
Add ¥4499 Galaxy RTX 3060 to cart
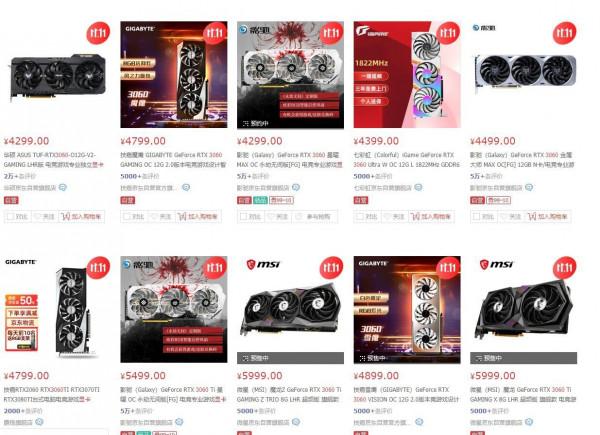tap(548, 217)
